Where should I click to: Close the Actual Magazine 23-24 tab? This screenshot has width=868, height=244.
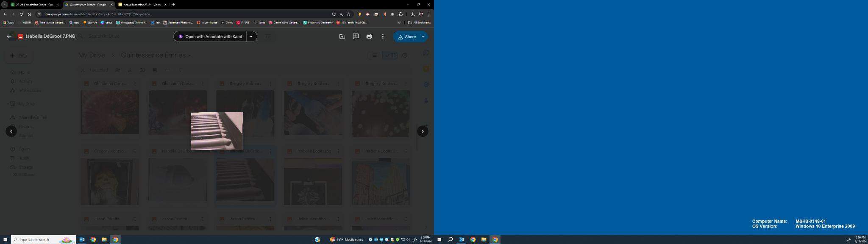tap(165, 5)
